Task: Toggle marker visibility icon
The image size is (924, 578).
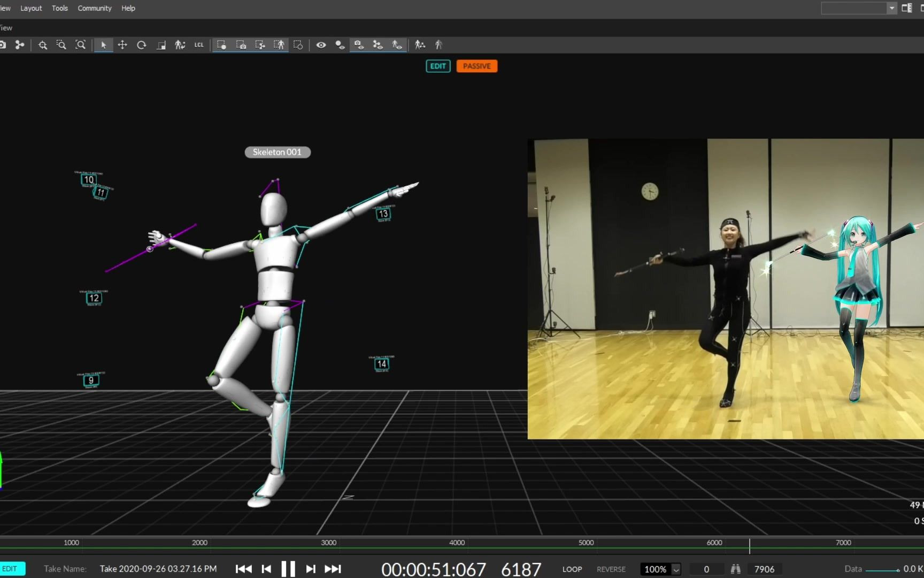Action: click(x=340, y=45)
